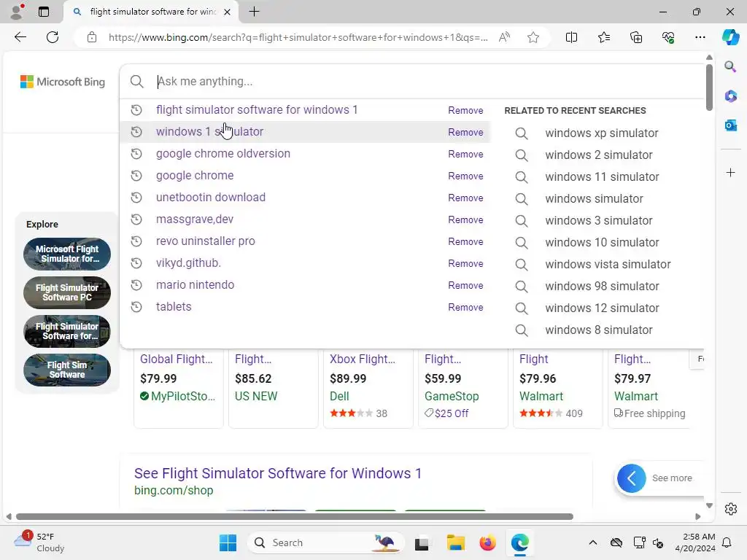View site information lock icon
Screen dimensions: 747x560
coord(92,37)
